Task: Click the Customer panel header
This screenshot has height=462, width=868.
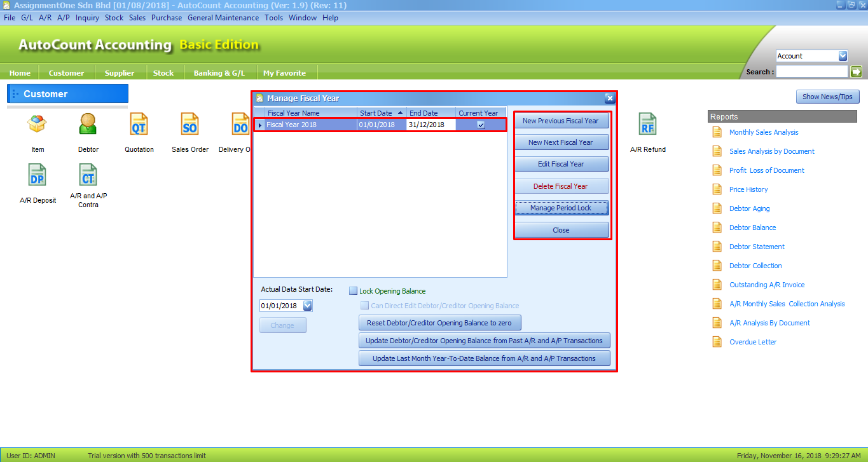Action: [x=68, y=93]
